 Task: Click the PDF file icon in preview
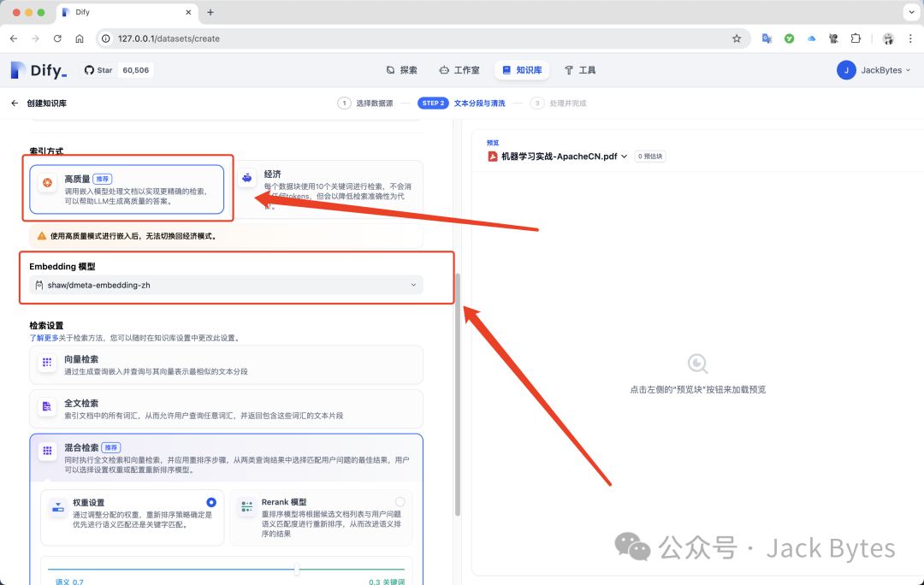[492, 157]
